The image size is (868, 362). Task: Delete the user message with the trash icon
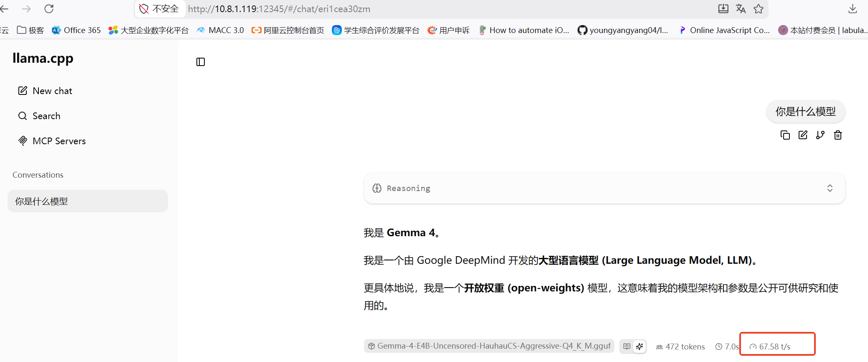coord(837,135)
